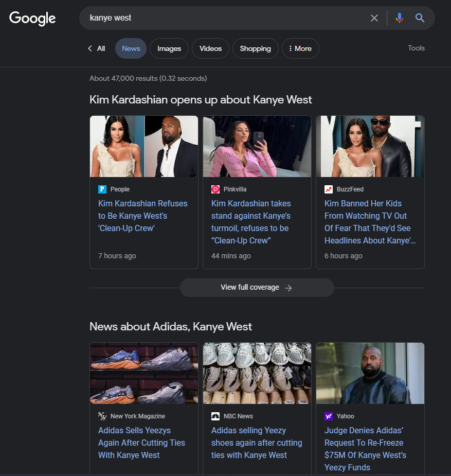This screenshot has width=451, height=476.
Task: Click the 'Pinkvilla' source name
Action: tap(234, 189)
